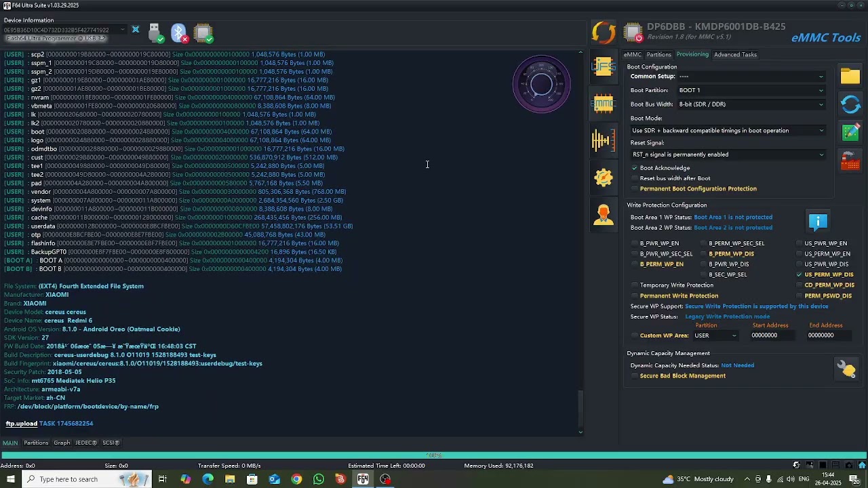Viewport: 868px width, 488px height.
Task: Click the Bluetooth connection status icon
Action: (179, 33)
